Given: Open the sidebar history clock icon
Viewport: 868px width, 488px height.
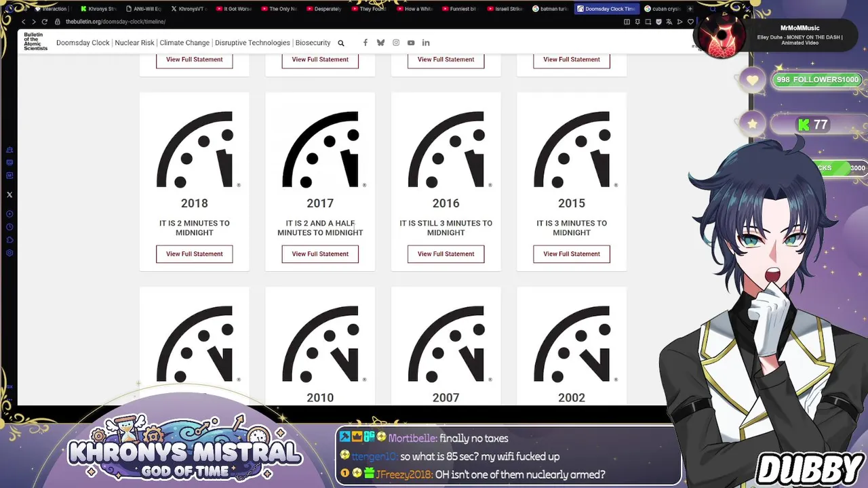Looking at the screenshot, I should 9,226.
